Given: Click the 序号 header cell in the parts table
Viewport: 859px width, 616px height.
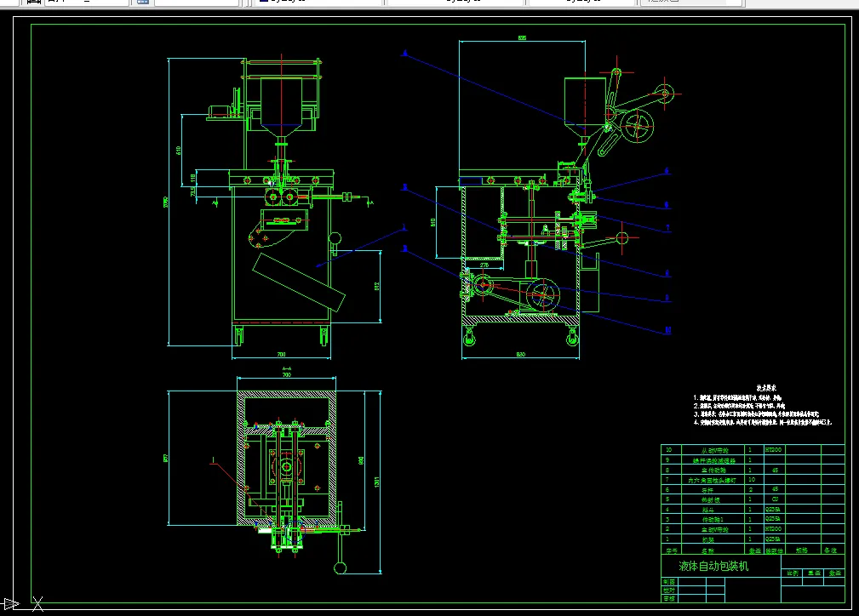Looking at the screenshot, I should coord(671,550).
